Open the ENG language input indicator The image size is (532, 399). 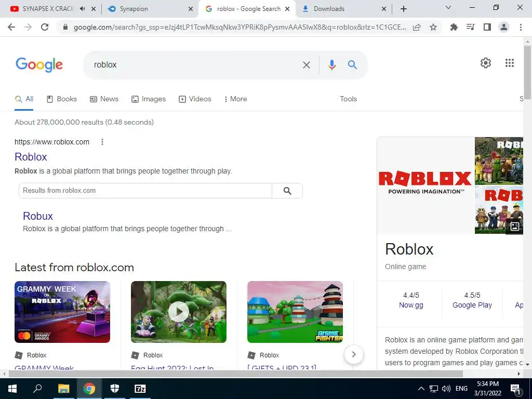pyautogui.click(x=461, y=389)
